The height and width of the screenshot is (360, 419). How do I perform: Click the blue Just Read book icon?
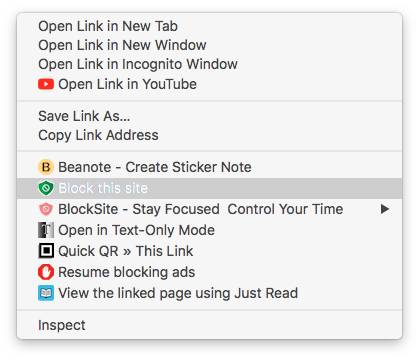(x=46, y=293)
